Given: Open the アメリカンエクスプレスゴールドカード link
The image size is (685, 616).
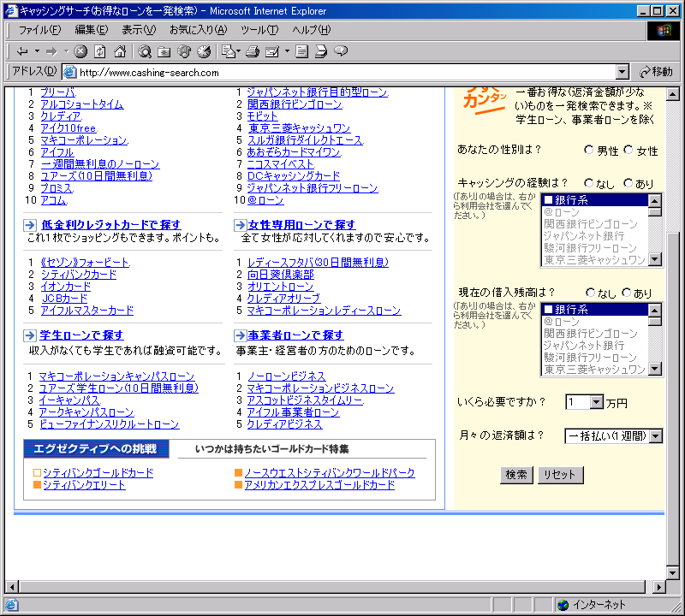Looking at the screenshot, I should coord(319,485).
